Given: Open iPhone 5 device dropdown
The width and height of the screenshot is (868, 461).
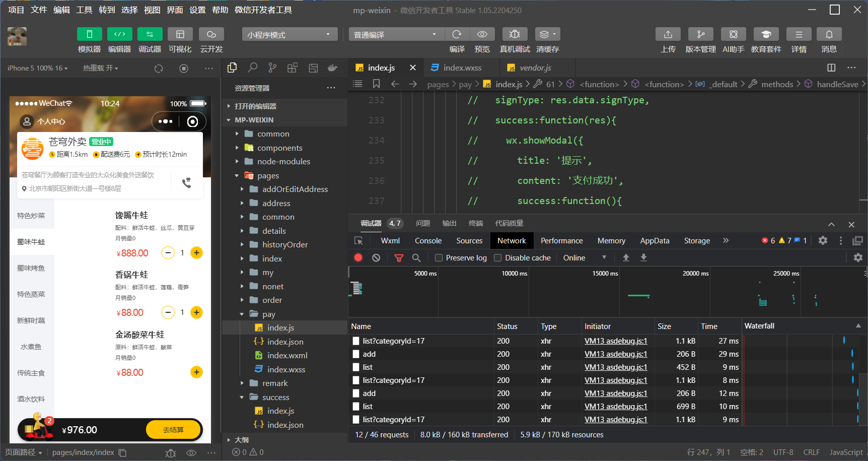Looking at the screenshot, I should [37, 68].
